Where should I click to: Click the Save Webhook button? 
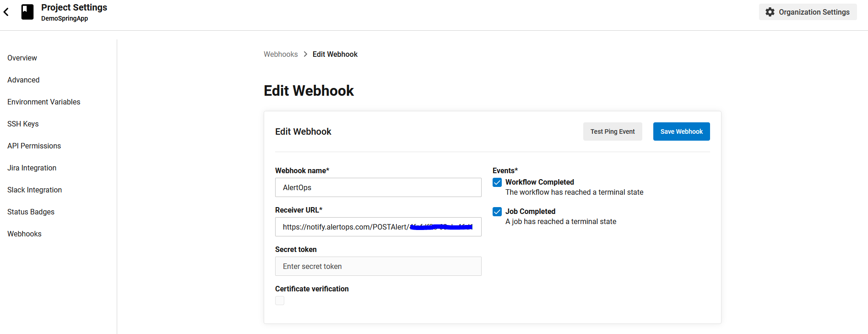(681, 131)
